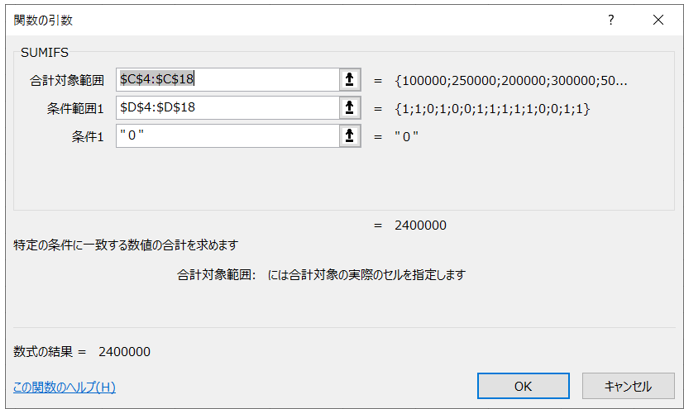Image resolution: width=687 pixels, height=414 pixels.
Task: Click the 数式の結果 = 2400000 text
Action: tap(82, 352)
